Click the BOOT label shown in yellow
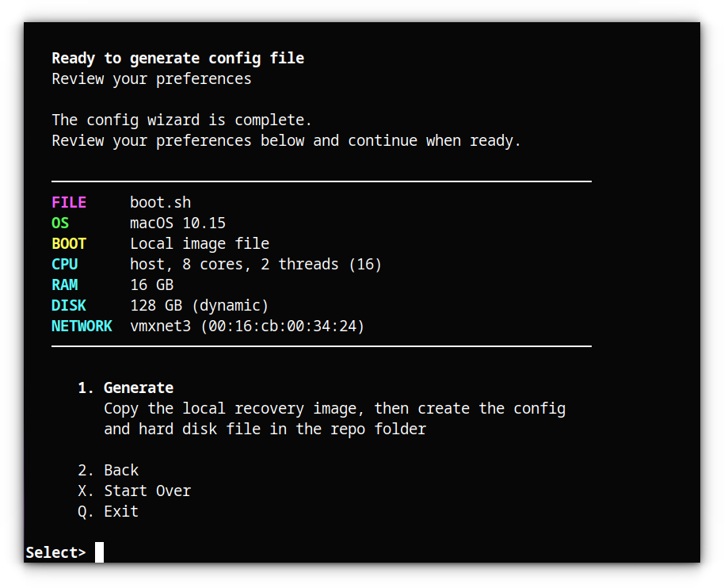This screenshot has width=724, height=588. pyautogui.click(x=69, y=243)
